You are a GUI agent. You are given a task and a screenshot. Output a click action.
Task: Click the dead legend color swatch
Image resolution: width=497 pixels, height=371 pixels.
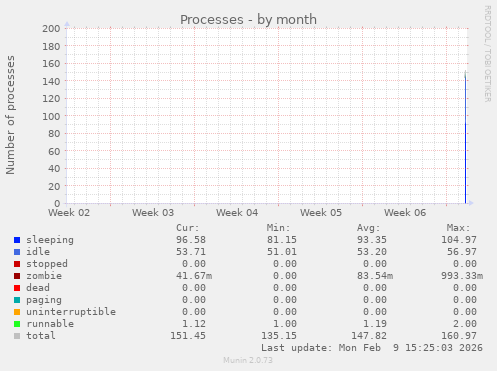17,288
